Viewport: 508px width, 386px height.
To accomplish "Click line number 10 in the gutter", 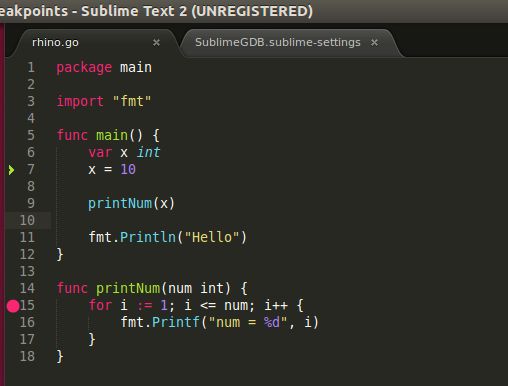I will coord(27,220).
